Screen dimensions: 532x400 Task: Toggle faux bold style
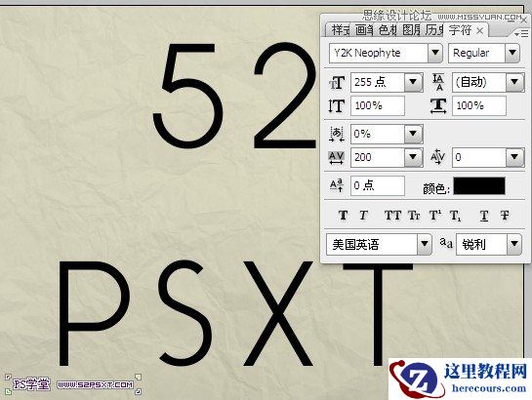343,216
